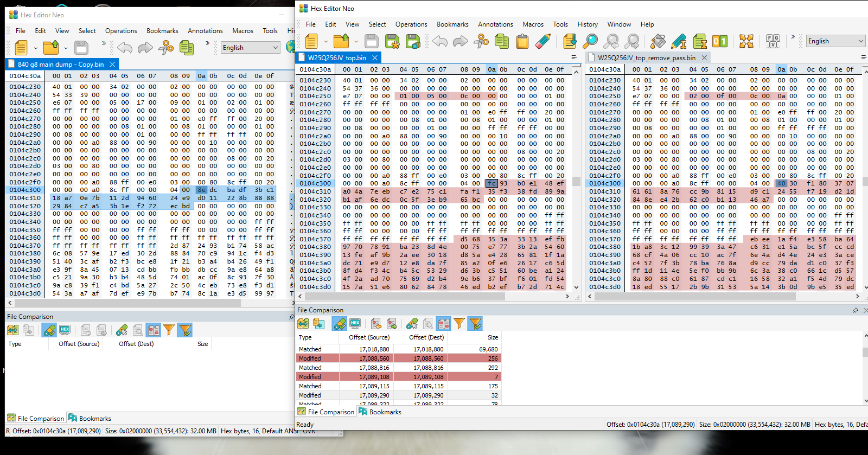Image resolution: width=868 pixels, height=455 pixels.
Task: Toggle the checked funnel filter in right comparison panel
Action: [x=475, y=324]
